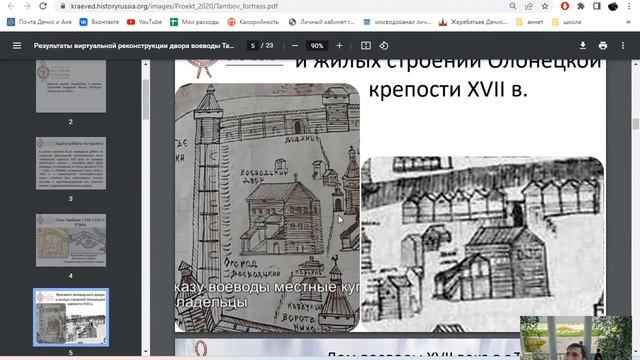
Task: Click the fortress drawing on the left
Action: coord(267,207)
